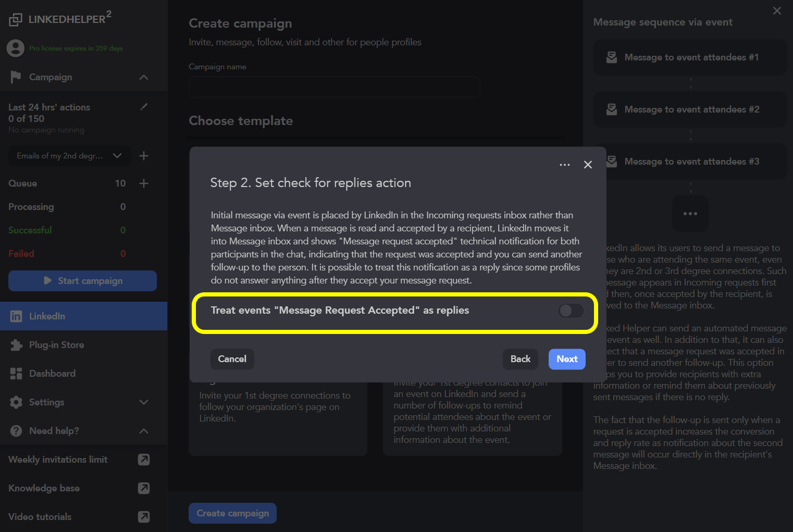Click the Settings gear icon
Image resolution: width=793 pixels, height=532 pixels.
[x=16, y=402]
